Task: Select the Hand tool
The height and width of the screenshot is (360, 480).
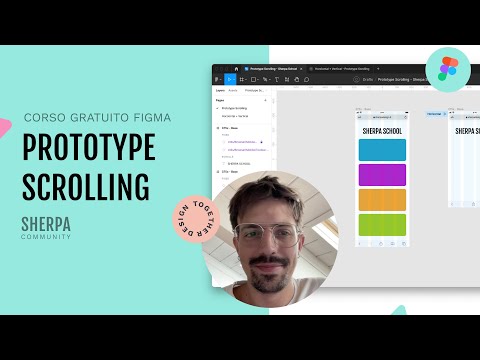Action: point(297,79)
